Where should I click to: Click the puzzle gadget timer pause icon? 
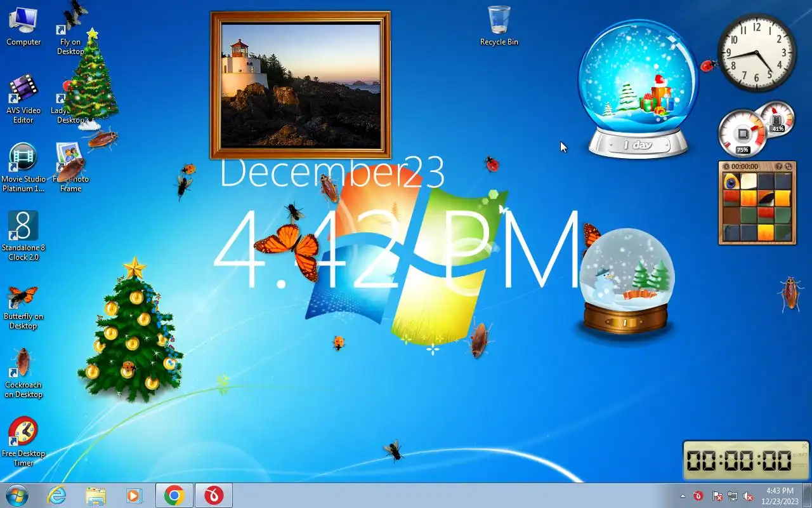pos(726,166)
